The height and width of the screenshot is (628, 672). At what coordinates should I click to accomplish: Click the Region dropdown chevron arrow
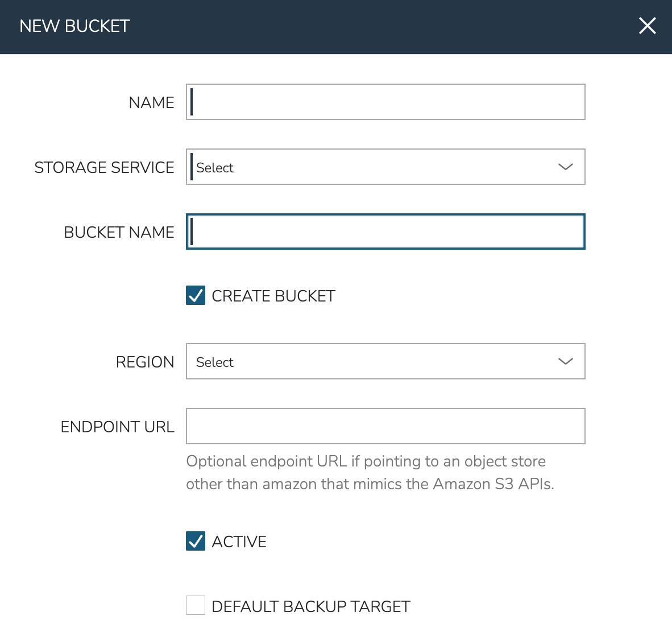565,362
